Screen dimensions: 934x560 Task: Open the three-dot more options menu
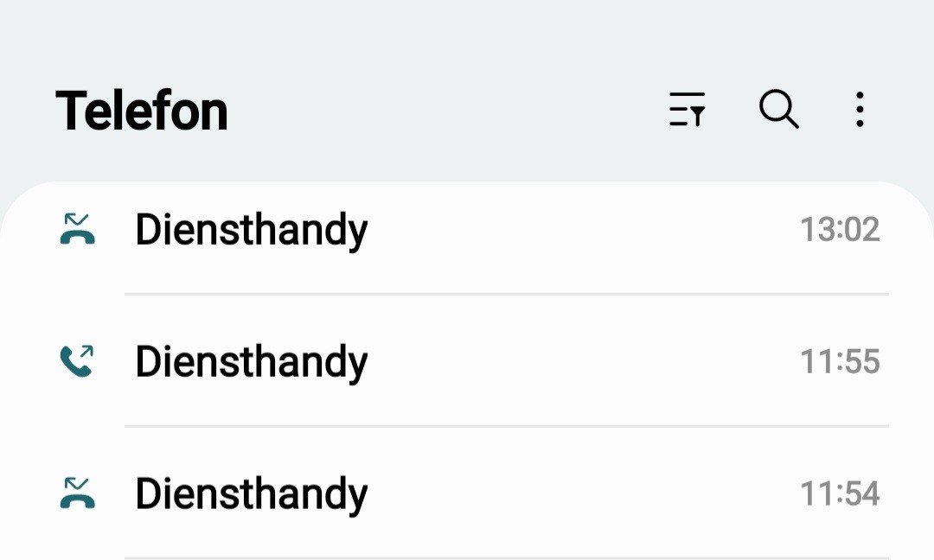point(859,111)
